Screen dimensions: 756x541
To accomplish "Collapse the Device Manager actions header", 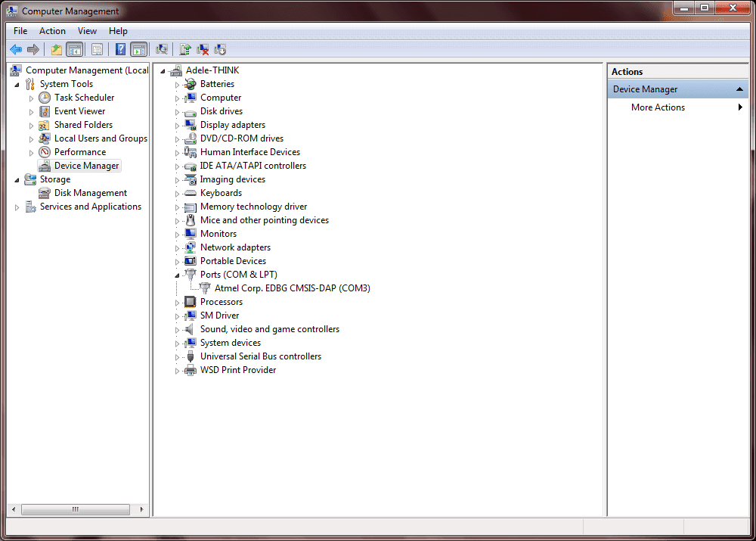I will [740, 89].
